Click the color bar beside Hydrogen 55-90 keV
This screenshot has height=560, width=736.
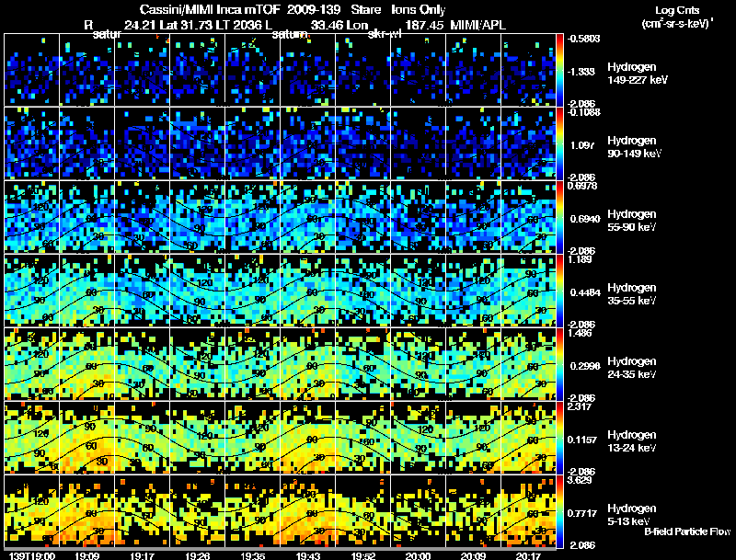click(x=559, y=217)
